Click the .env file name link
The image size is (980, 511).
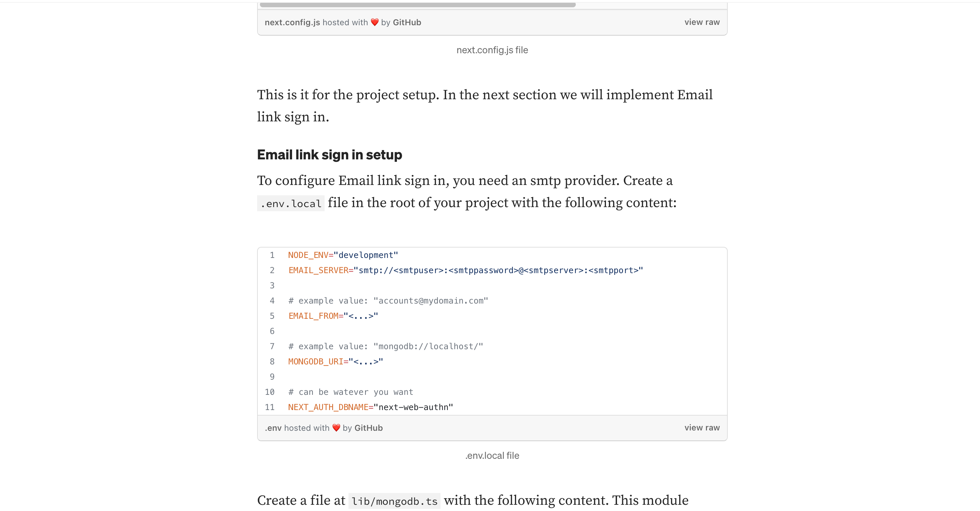[x=273, y=427]
